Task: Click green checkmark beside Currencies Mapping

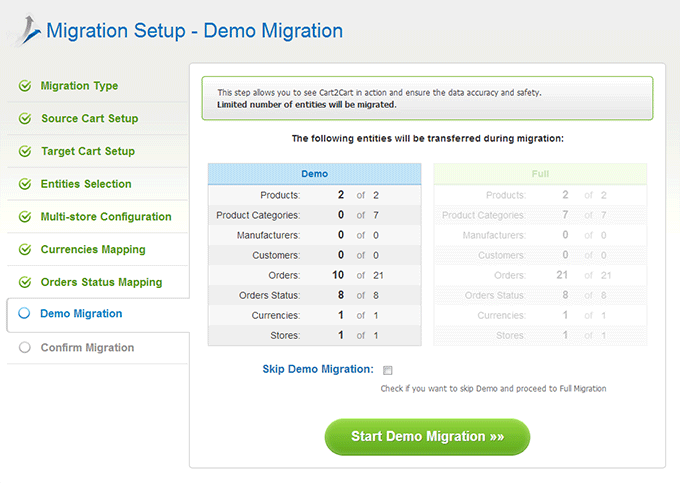Action: 25,249
